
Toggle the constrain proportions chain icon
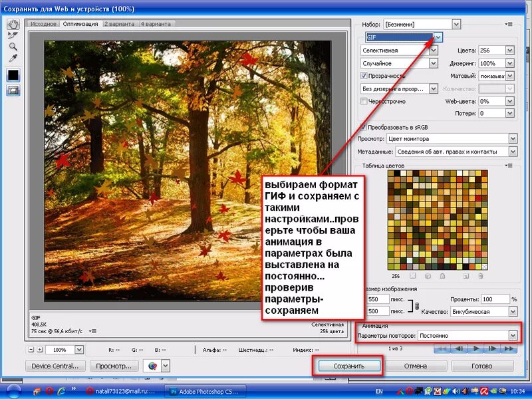tap(417, 306)
